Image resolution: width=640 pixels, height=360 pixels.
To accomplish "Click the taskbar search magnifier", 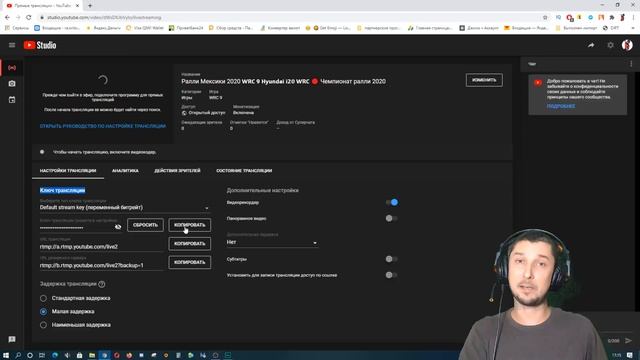I will (18, 356).
